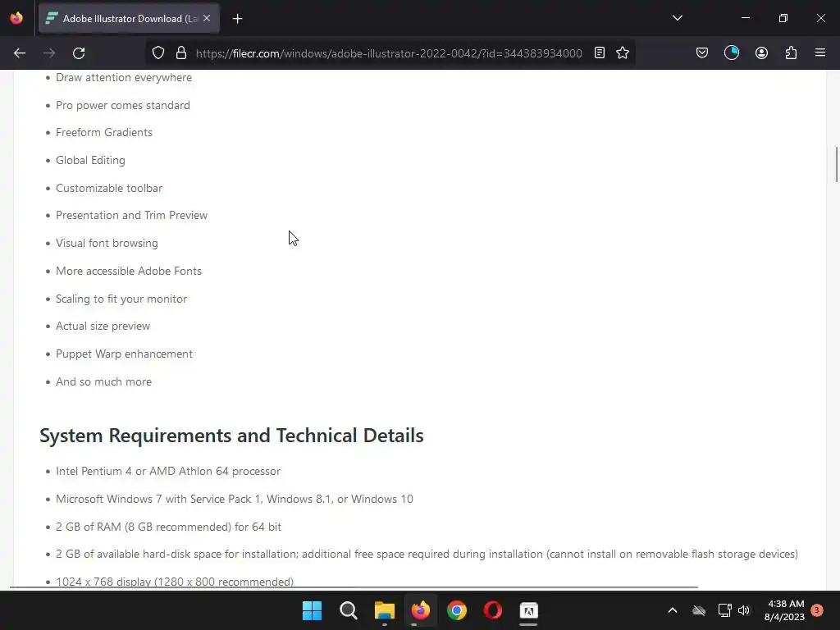Click the 'Freeform Gradients' list item
840x630 pixels.
click(104, 132)
